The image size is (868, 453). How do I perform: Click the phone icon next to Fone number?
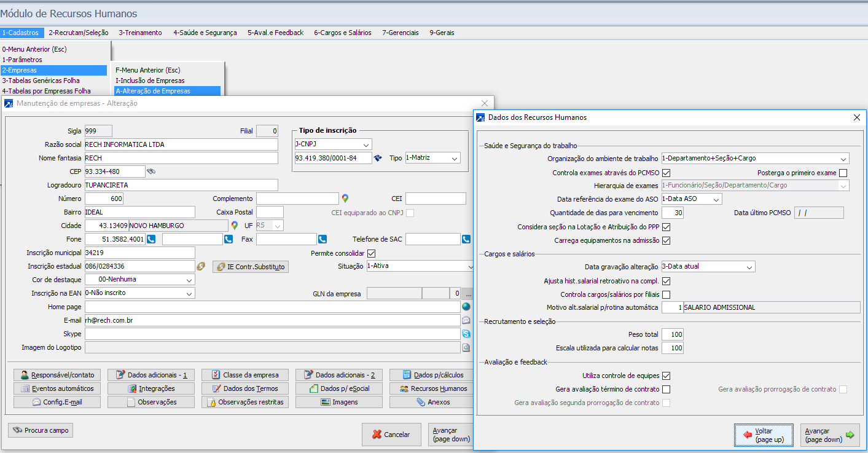tap(151, 239)
